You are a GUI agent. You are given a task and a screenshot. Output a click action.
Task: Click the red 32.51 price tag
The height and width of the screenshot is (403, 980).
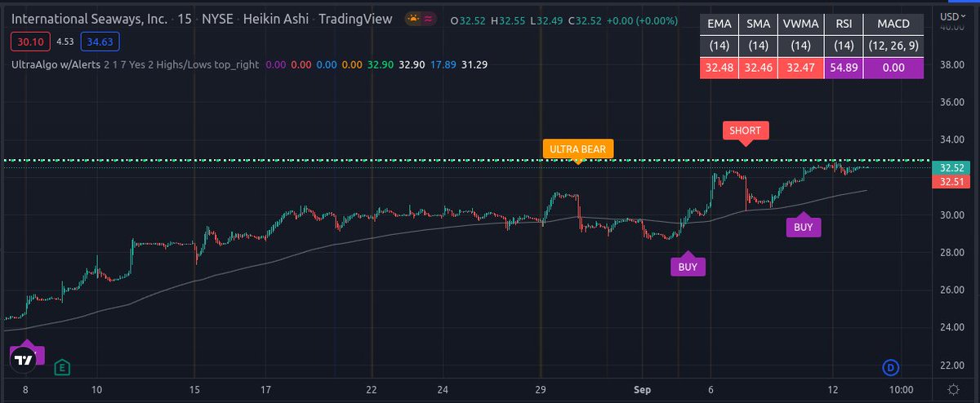(x=953, y=182)
